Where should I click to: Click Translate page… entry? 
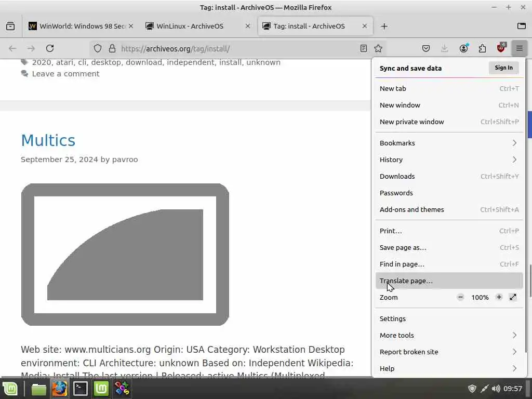pos(449,281)
